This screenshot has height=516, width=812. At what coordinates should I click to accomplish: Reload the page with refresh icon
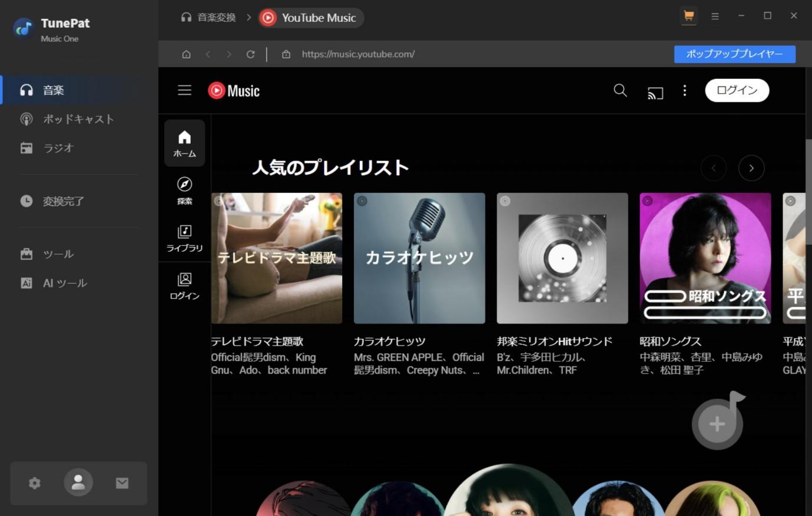pyautogui.click(x=250, y=54)
